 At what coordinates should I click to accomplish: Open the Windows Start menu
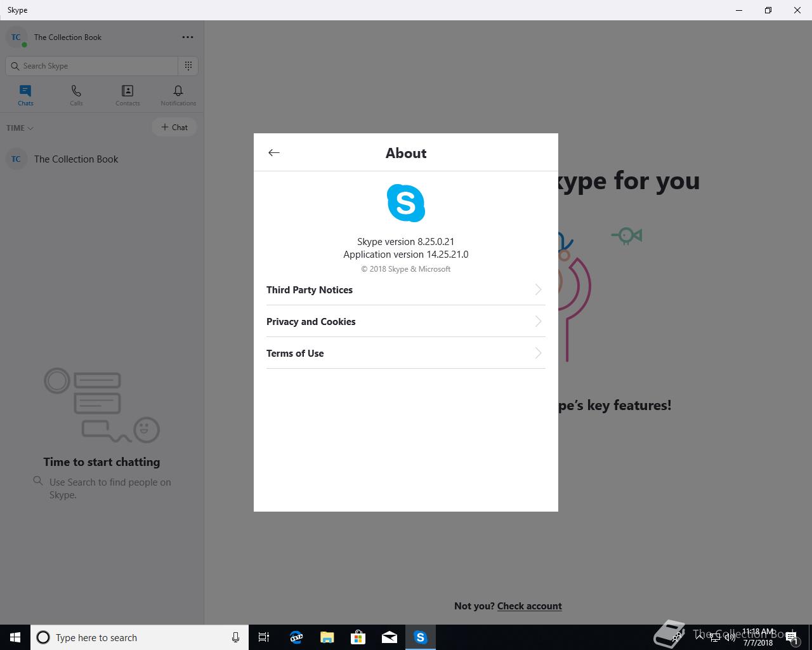point(15,637)
